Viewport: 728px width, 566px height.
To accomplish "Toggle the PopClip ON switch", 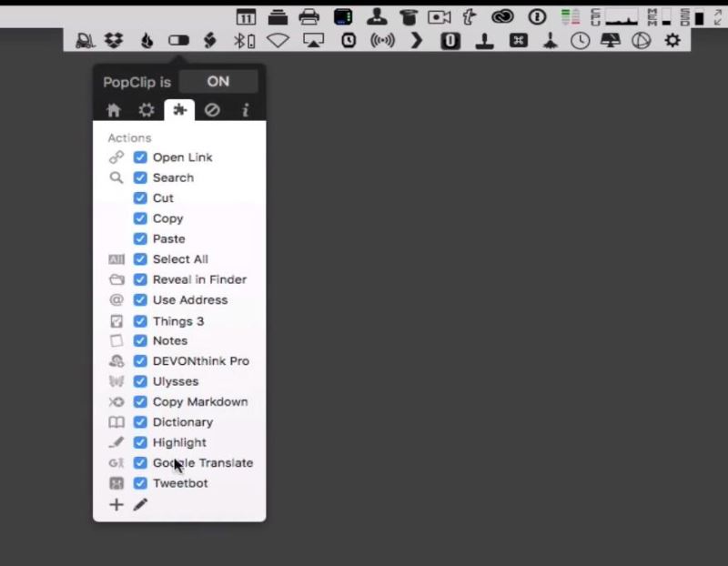I will click(218, 82).
